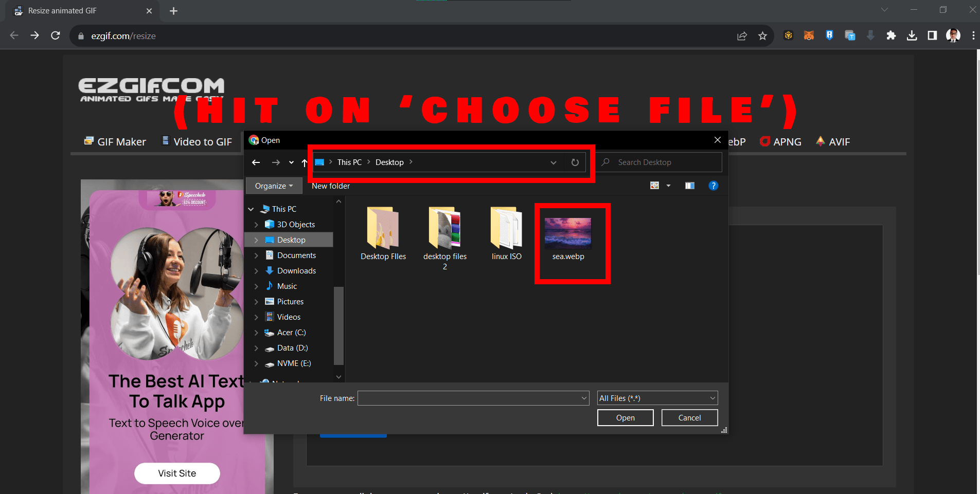980x494 pixels.
Task: Open the browser Downloads icon
Action: coord(912,35)
